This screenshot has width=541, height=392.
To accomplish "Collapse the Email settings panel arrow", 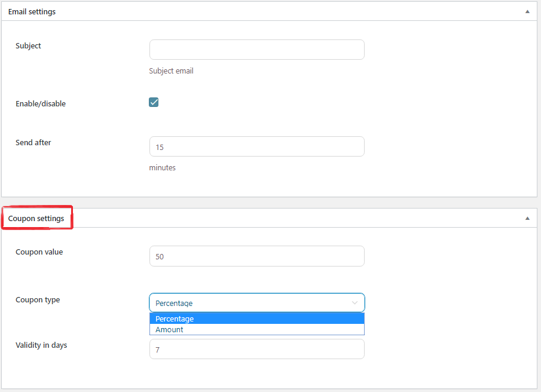I will tap(527, 12).
